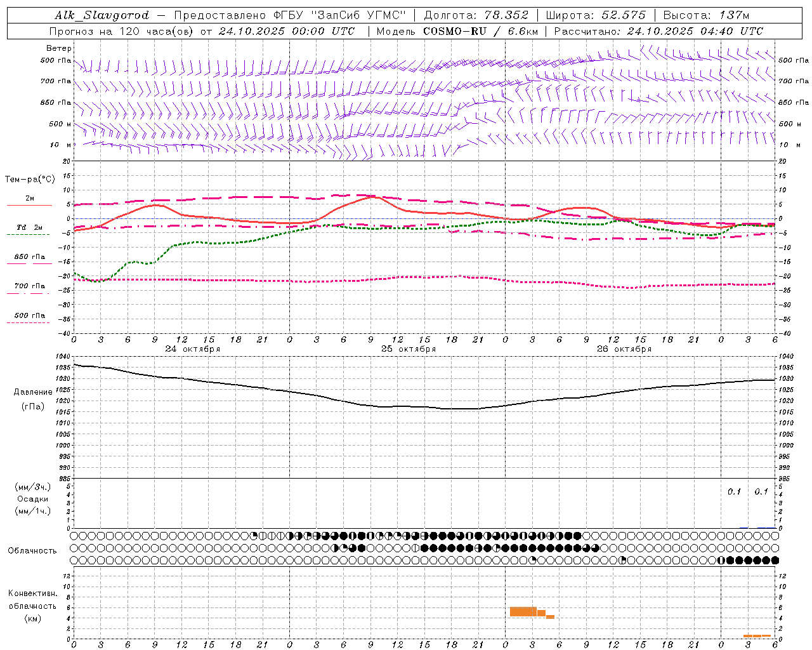
Task: Click left-axis wind level label "500 м"
Action: [x=60, y=124]
